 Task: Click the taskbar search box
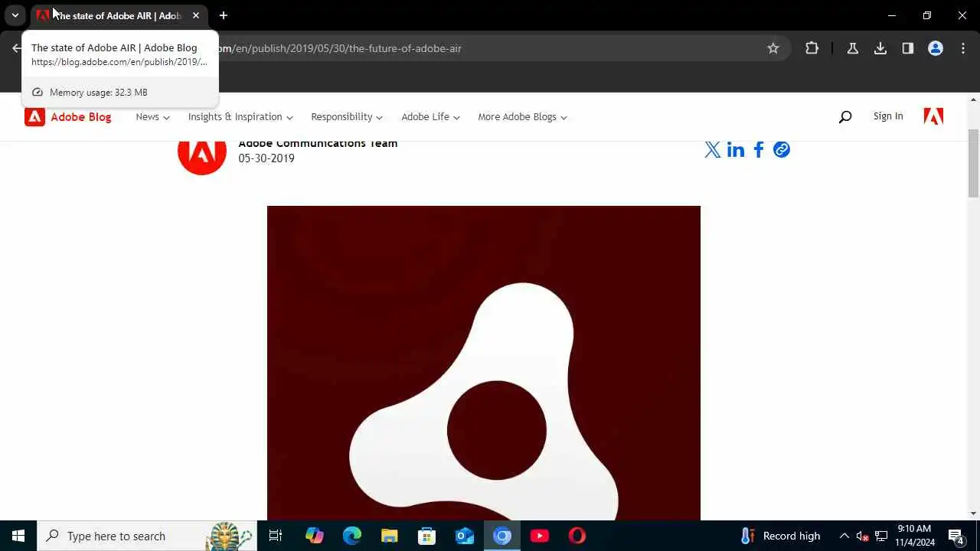point(148,536)
